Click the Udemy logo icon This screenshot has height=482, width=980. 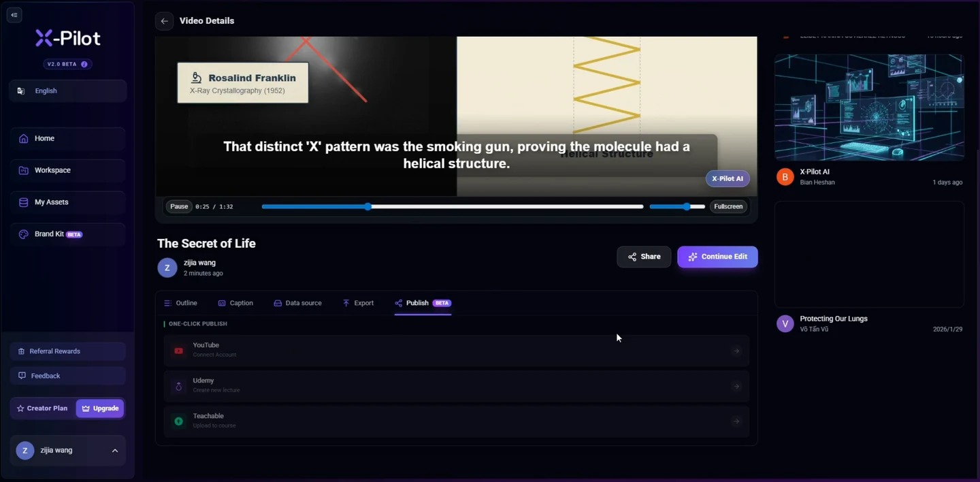tap(178, 386)
